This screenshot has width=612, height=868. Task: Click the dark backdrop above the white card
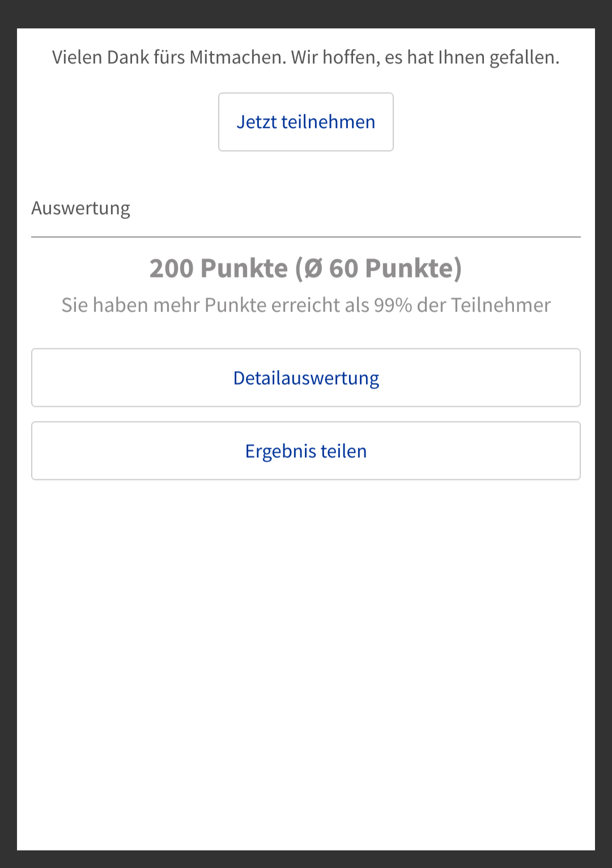(x=306, y=14)
